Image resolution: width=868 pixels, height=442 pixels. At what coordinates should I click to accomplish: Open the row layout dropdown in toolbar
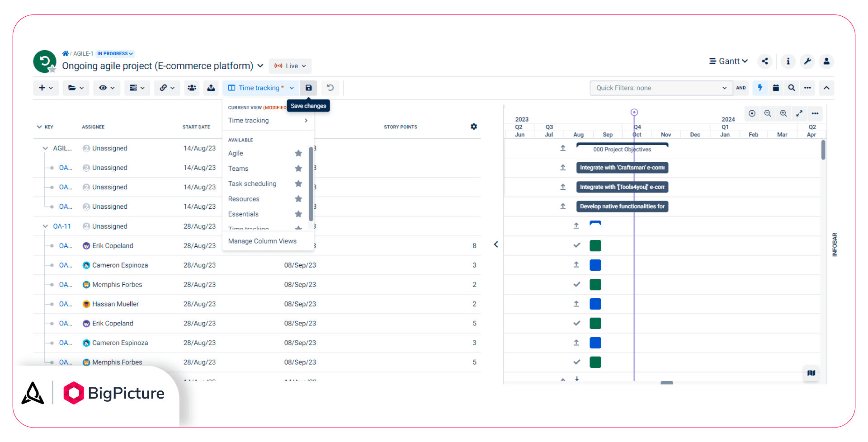[137, 88]
